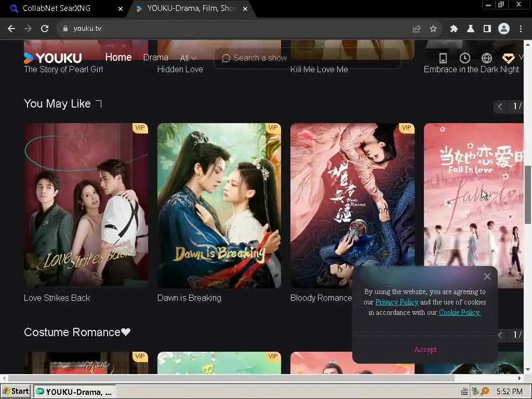The image size is (532, 399).
Task: Open the Love Strikes Back poster
Action: point(86,206)
